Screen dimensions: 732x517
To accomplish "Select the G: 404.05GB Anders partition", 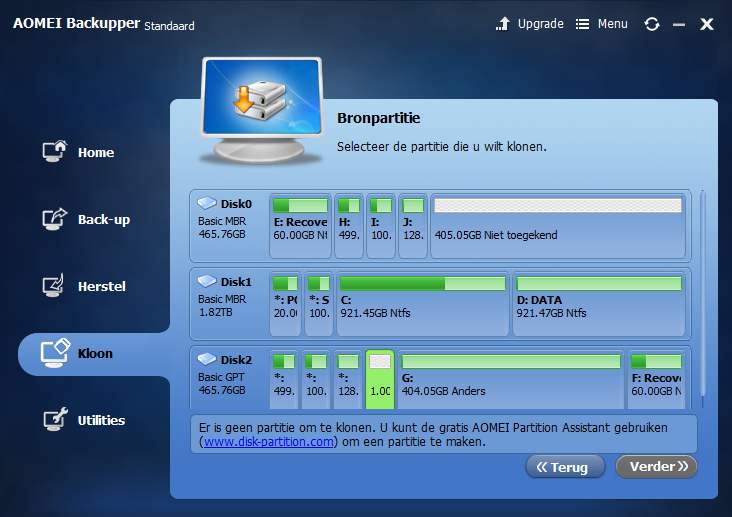I will pos(511,379).
